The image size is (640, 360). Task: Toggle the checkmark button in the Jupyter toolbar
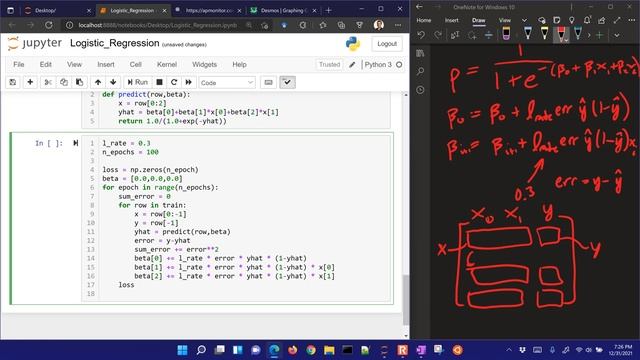[x=287, y=82]
